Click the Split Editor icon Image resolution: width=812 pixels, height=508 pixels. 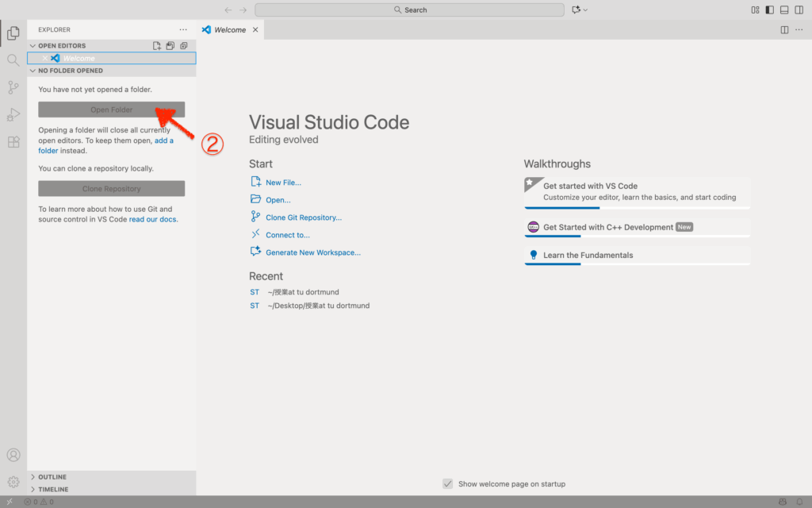[x=784, y=30]
